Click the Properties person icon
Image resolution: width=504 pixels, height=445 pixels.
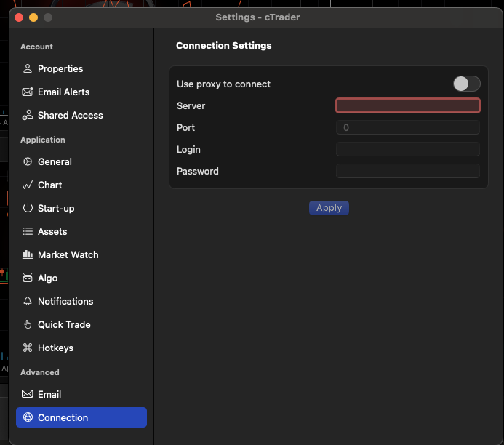(28, 68)
